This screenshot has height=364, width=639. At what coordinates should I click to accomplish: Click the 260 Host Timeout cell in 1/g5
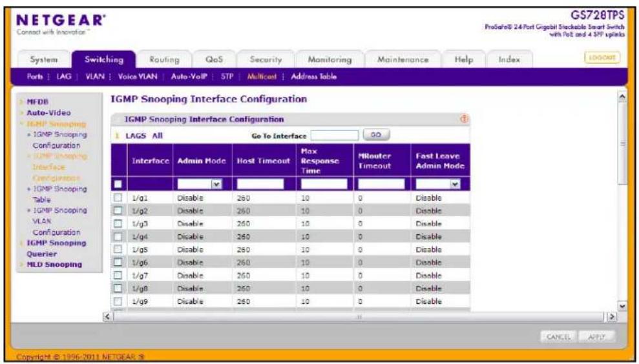244,250
